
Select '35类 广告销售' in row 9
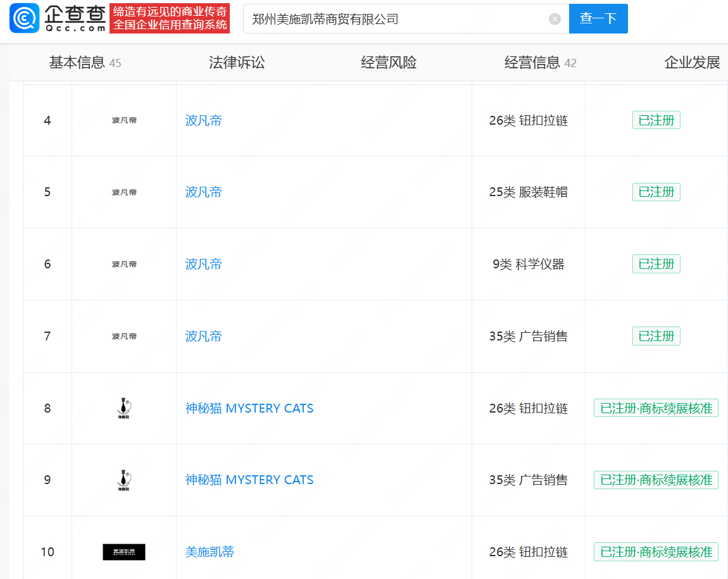point(529,480)
